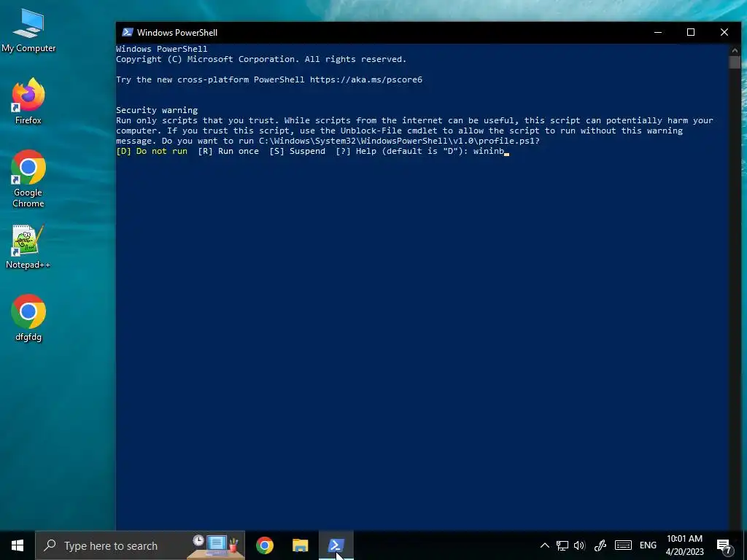The width and height of the screenshot is (747, 560).
Task: Show hidden tray icons chevron
Action: 544,545
